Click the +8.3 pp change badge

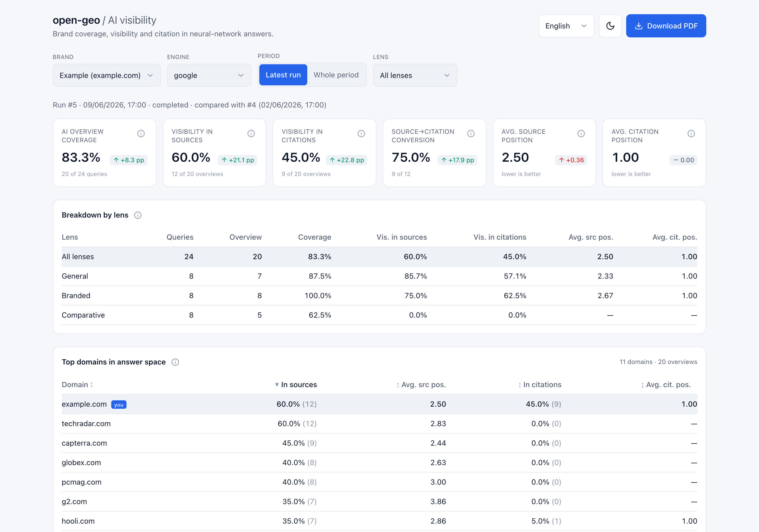pyautogui.click(x=129, y=160)
